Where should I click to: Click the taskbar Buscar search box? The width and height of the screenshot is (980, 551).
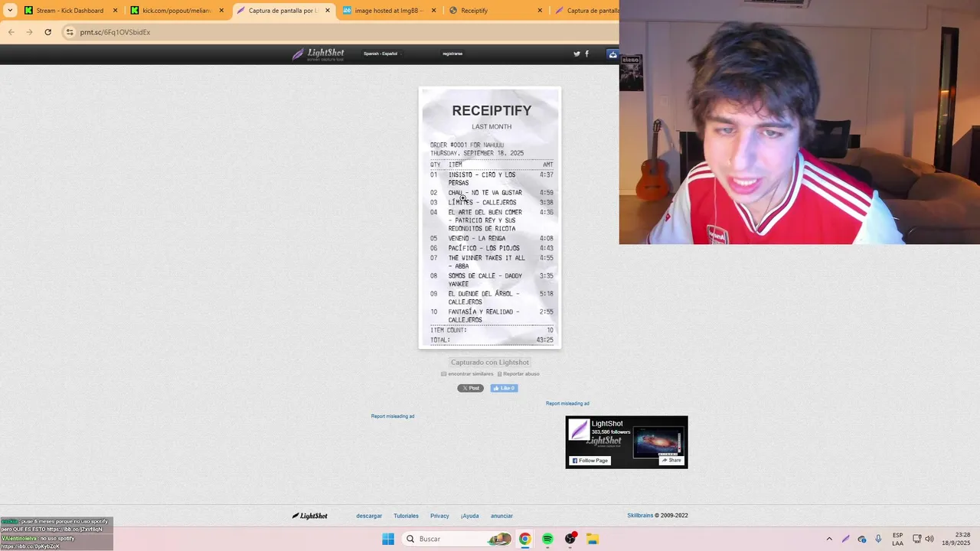[x=458, y=539]
